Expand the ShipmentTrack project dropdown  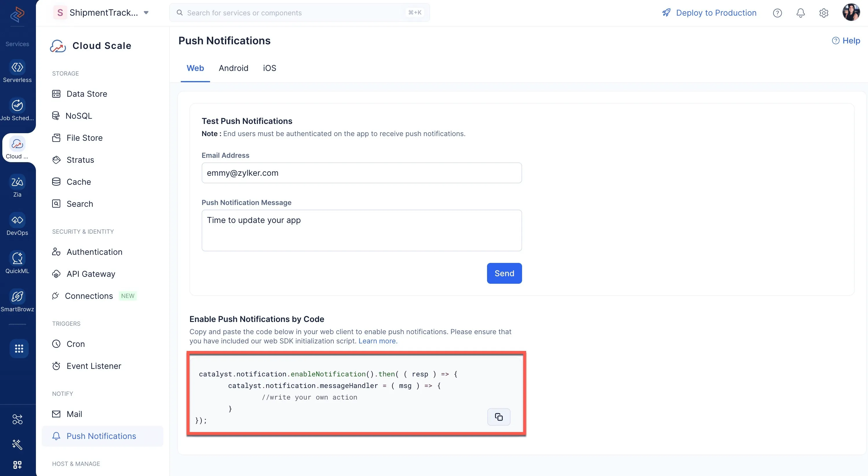coord(146,13)
